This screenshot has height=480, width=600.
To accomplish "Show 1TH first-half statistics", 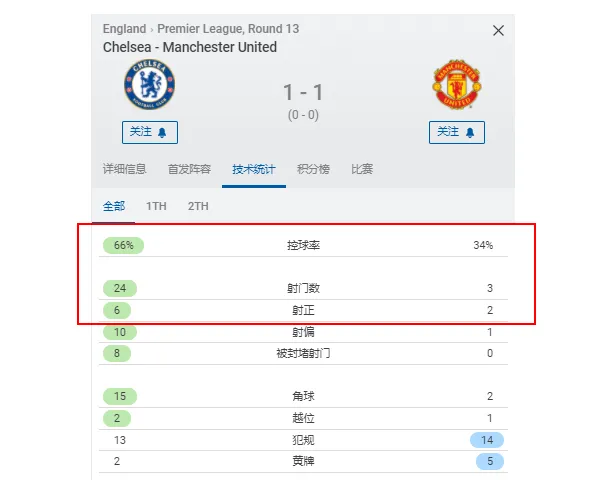I will coord(156,206).
